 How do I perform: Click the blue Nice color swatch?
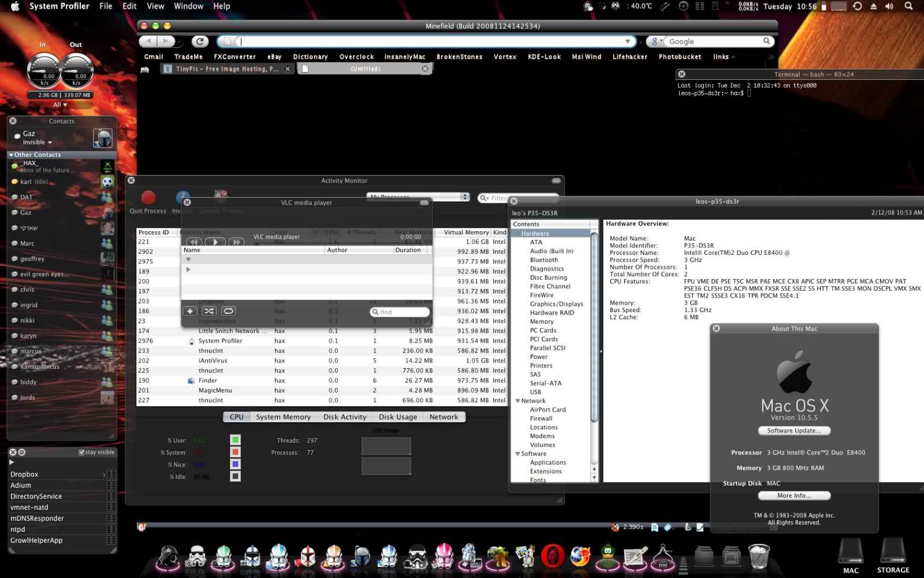pyautogui.click(x=235, y=464)
